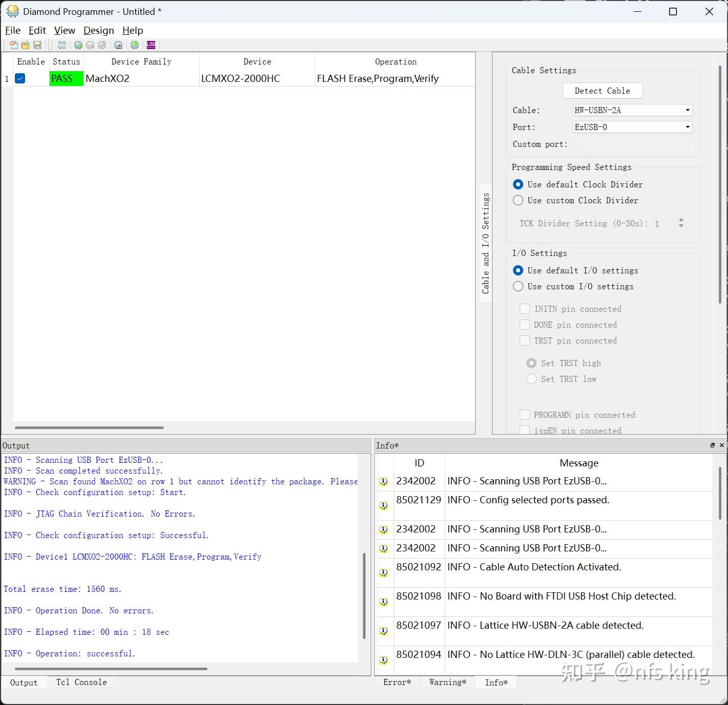Increase the TCK Divider Setting value
This screenshot has height=705, width=728.
coord(681,220)
